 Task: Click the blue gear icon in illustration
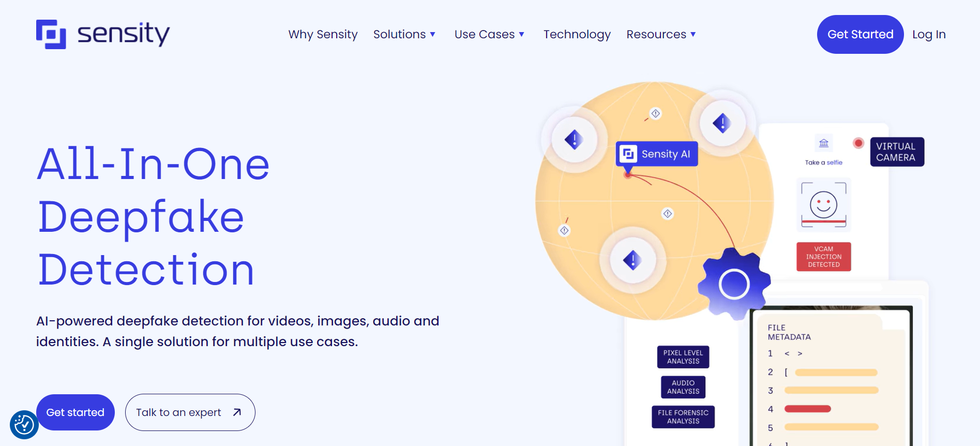pos(734,284)
